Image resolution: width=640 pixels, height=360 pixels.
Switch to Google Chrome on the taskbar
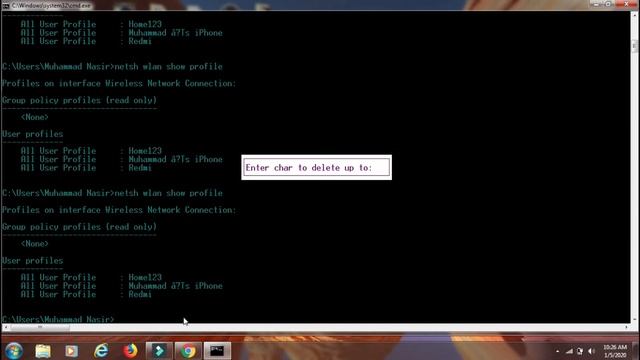click(188, 351)
